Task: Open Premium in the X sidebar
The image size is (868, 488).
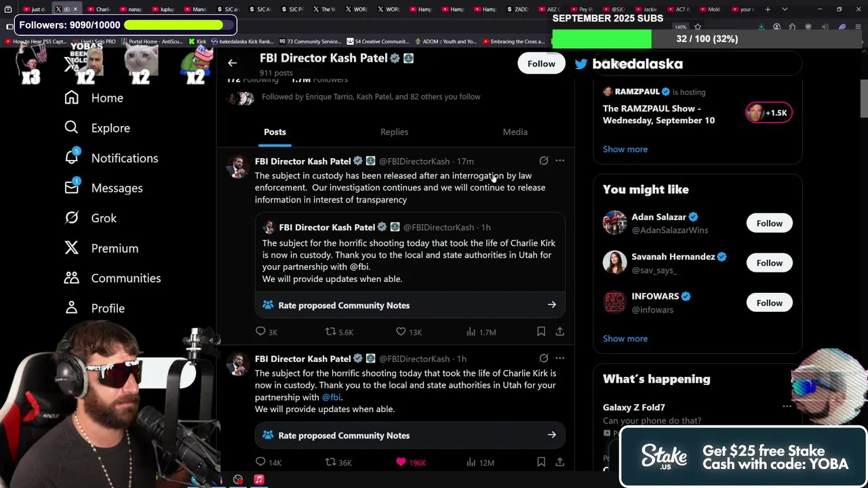Action: (x=101, y=248)
